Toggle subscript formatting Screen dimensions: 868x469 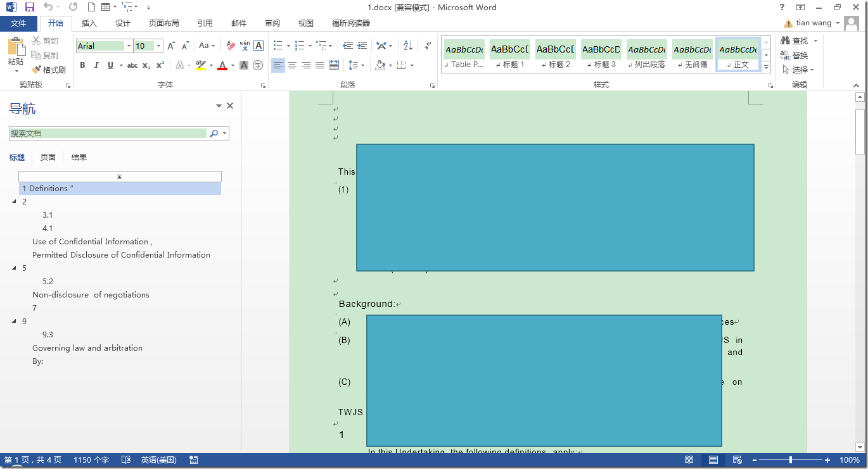[146, 65]
